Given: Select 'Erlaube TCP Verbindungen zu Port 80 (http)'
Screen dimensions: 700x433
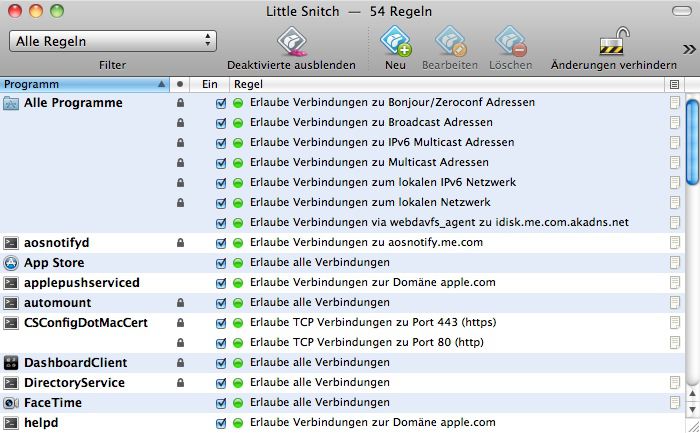Looking at the screenshot, I should pyautogui.click(x=367, y=342).
